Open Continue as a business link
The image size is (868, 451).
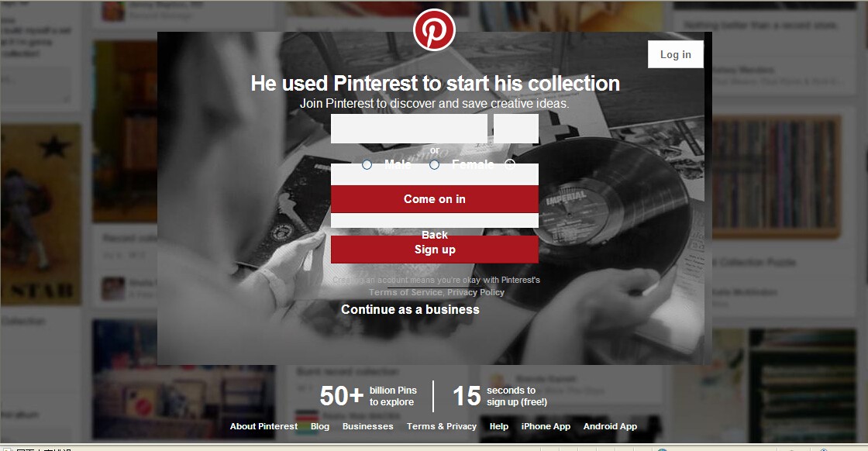[410, 309]
